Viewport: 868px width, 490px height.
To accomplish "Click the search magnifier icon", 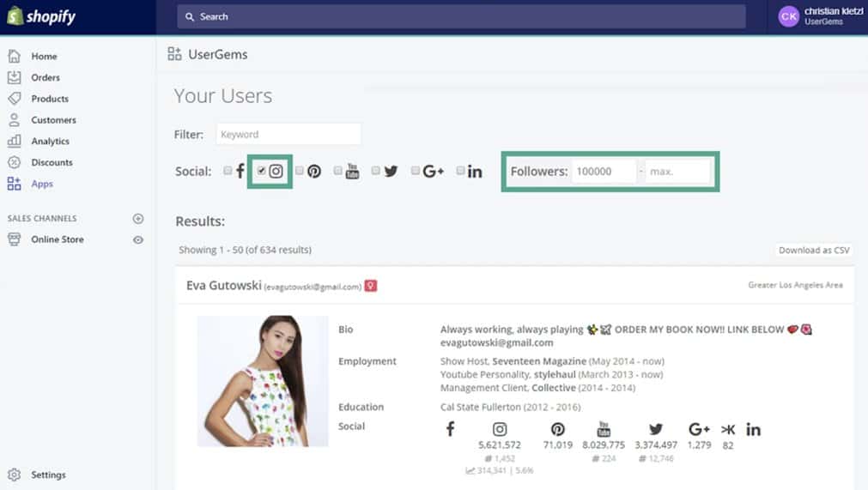I will click(190, 17).
